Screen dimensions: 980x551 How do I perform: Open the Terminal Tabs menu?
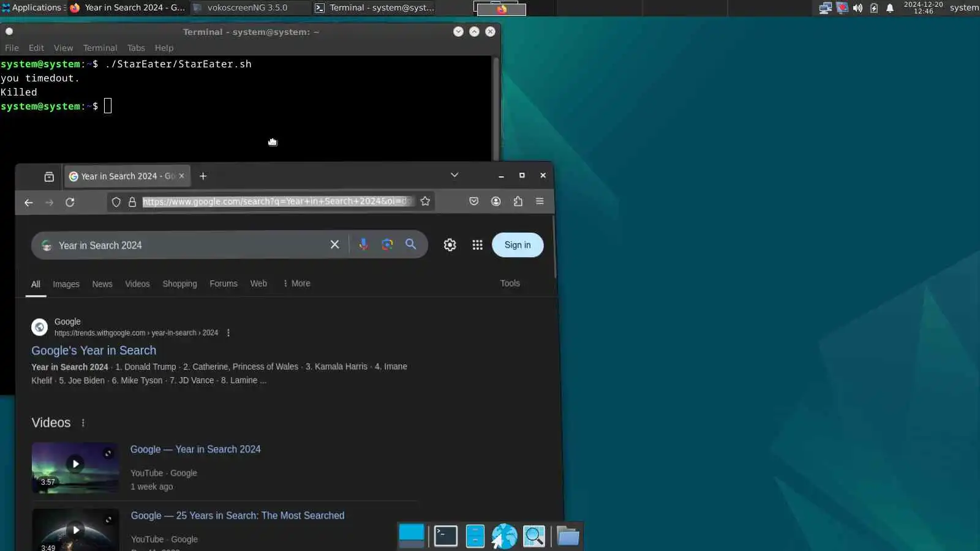[136, 48]
